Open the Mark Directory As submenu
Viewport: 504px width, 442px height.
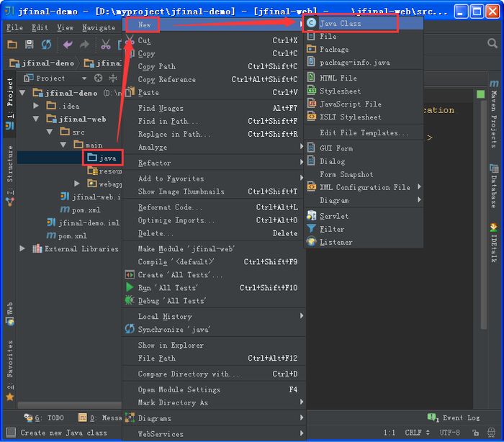pyautogui.click(x=214, y=402)
